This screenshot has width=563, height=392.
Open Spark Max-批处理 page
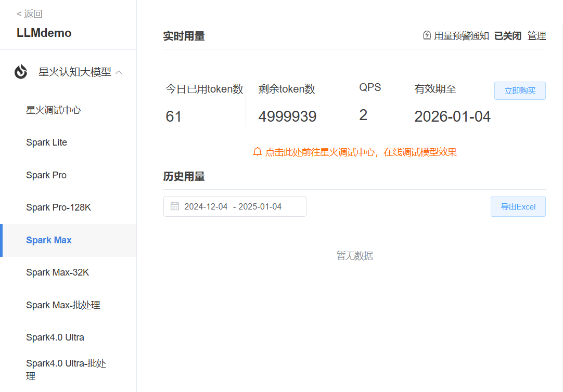point(63,305)
